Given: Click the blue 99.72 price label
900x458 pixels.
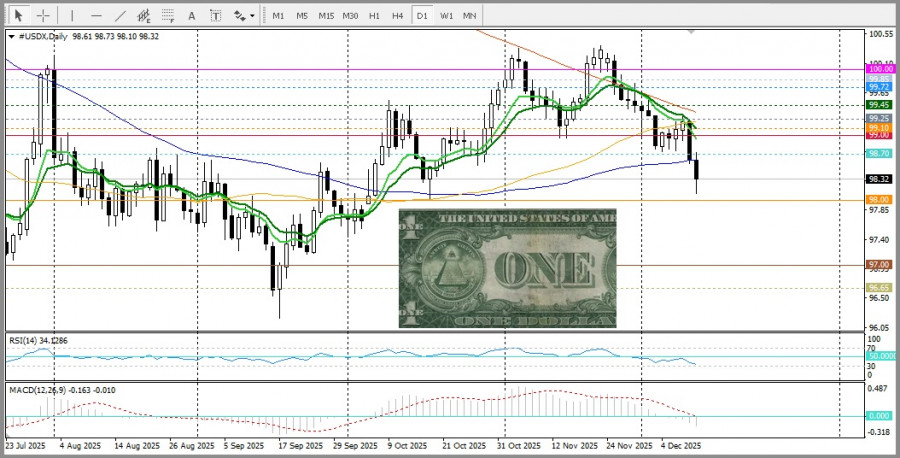Looking at the screenshot, I should pos(879,87).
